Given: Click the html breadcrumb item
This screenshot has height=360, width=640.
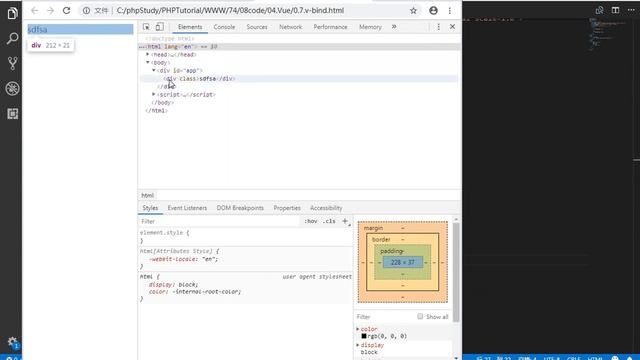Looking at the screenshot, I should (x=148, y=196).
